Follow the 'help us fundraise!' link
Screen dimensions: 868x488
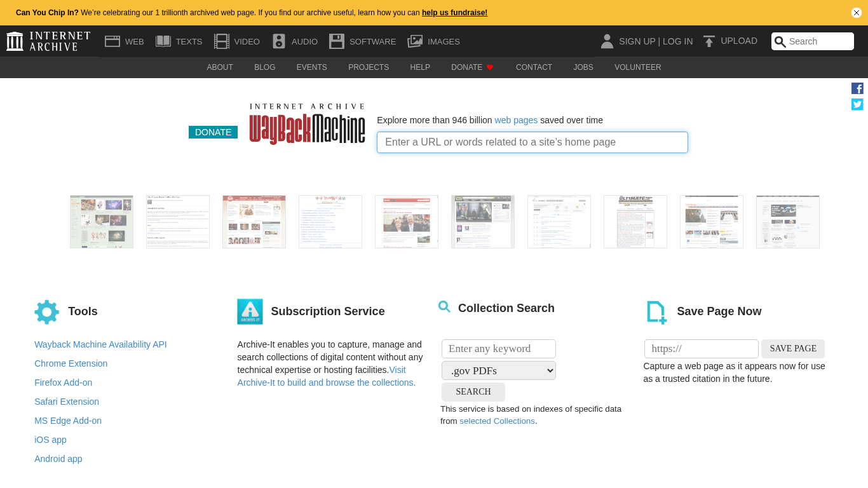pos(455,13)
